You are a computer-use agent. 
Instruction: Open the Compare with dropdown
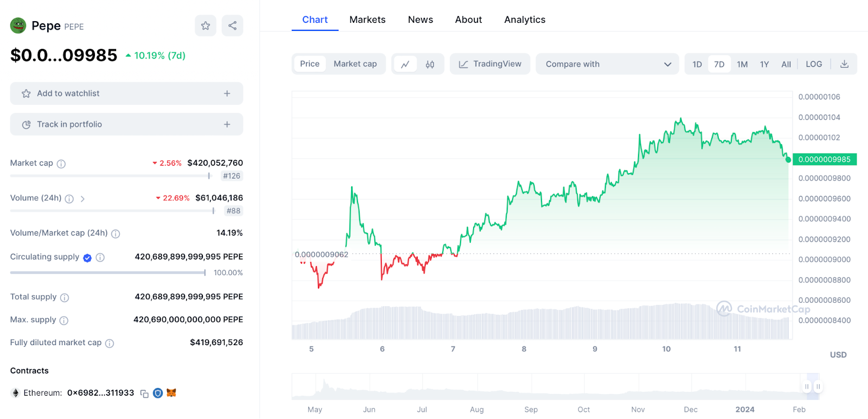607,64
